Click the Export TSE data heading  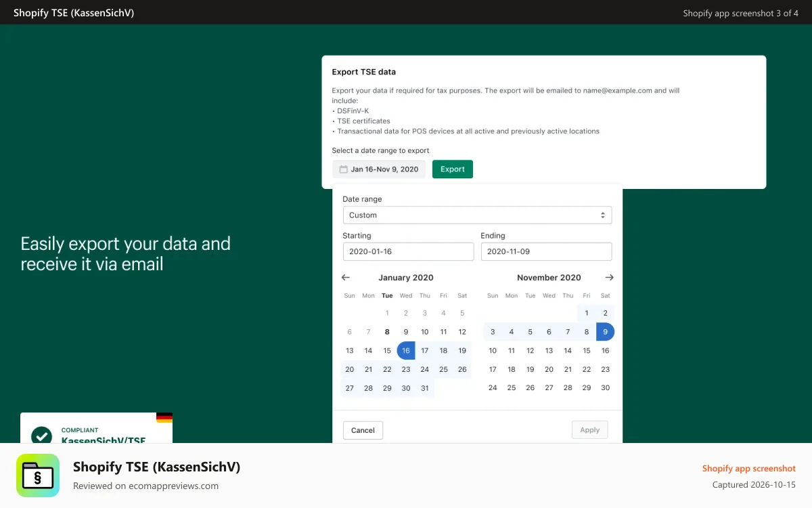tap(364, 72)
